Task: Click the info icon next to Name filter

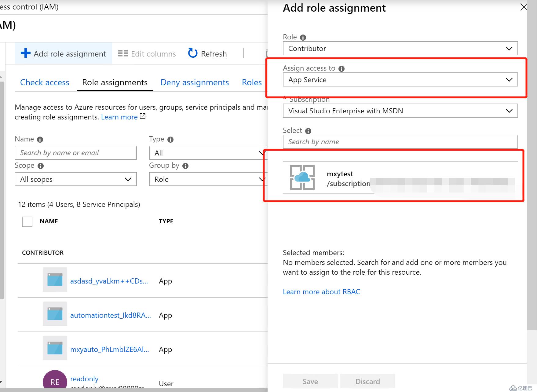Action: coord(40,140)
